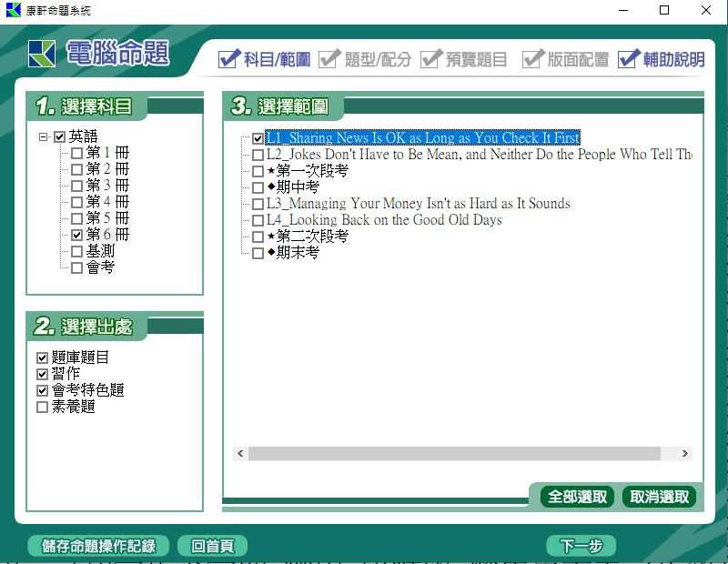Select the 'L1_Sharing News Is OK' lesson row text
Screen dimensions: 728x564
click(422, 138)
